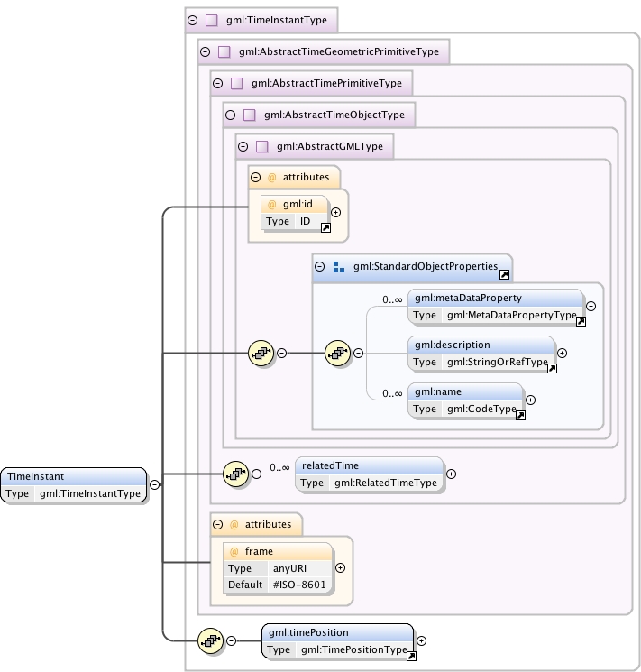Select the gml:name element
Screen dimensions: 641x672
[466, 400]
